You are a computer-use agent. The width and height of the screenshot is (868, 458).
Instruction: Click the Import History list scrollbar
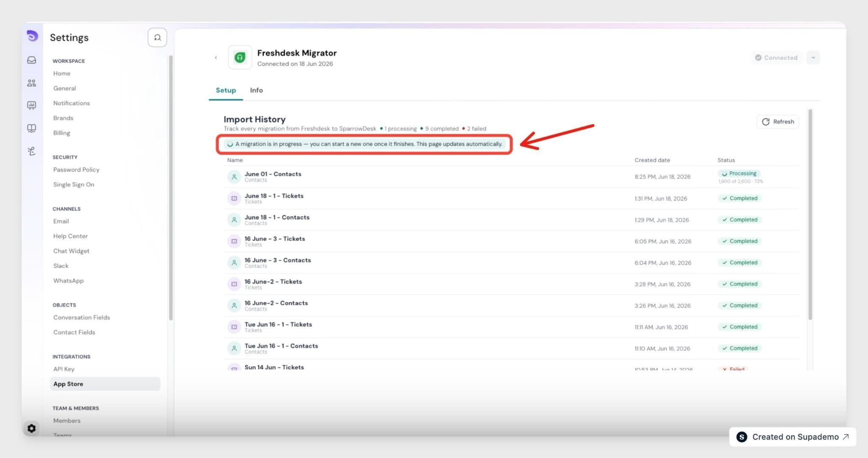[x=810, y=214]
